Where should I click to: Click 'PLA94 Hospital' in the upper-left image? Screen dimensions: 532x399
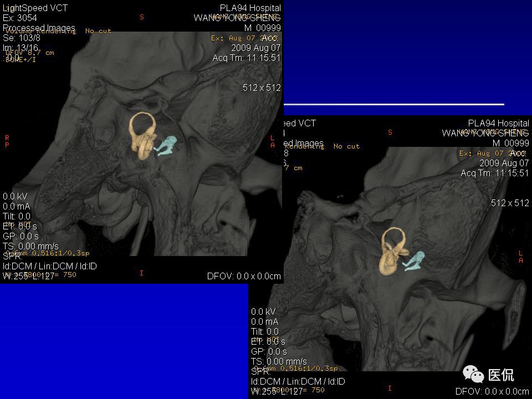(x=250, y=8)
